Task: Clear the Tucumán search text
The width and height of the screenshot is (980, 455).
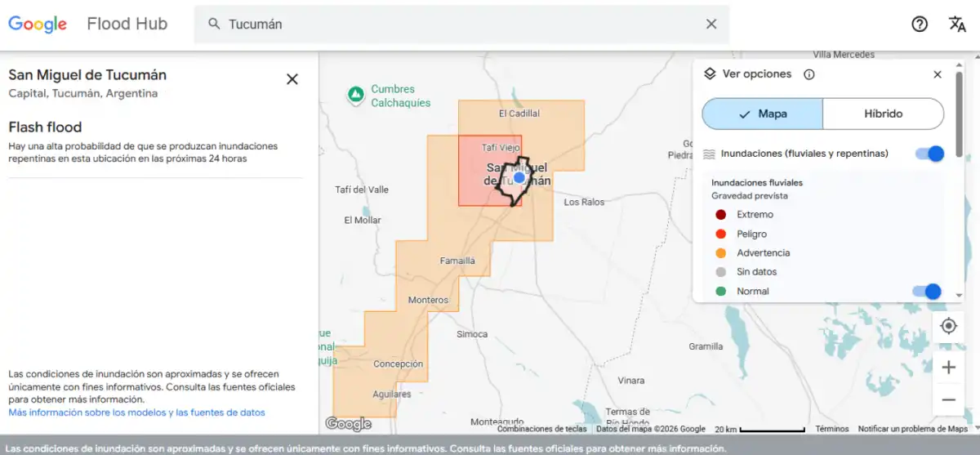Action: point(711,24)
